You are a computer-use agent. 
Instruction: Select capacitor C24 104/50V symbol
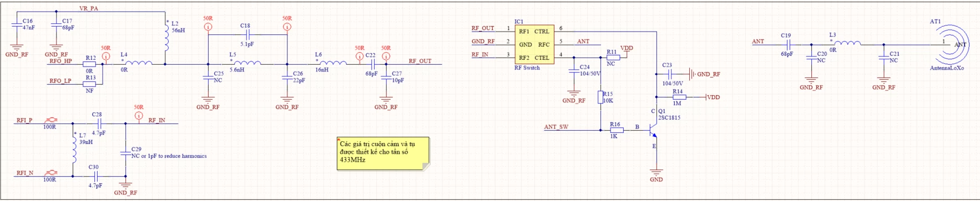point(574,71)
